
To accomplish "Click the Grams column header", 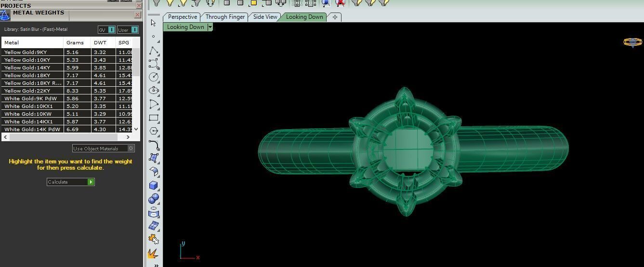I will (77, 42).
